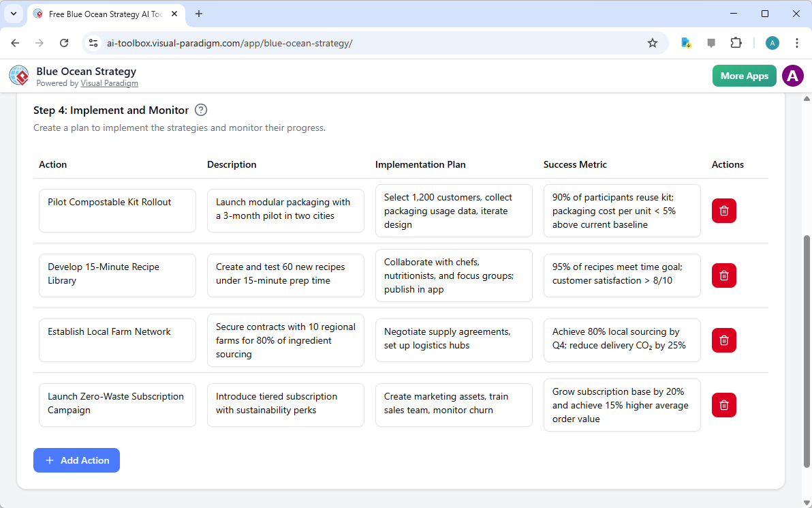Open help for Step 4 Implement and Monitor
Screen dimensions: 812x508
pos(201,110)
